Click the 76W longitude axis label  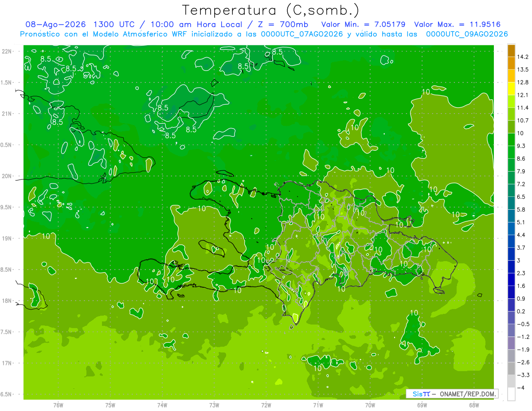[x=58, y=405]
